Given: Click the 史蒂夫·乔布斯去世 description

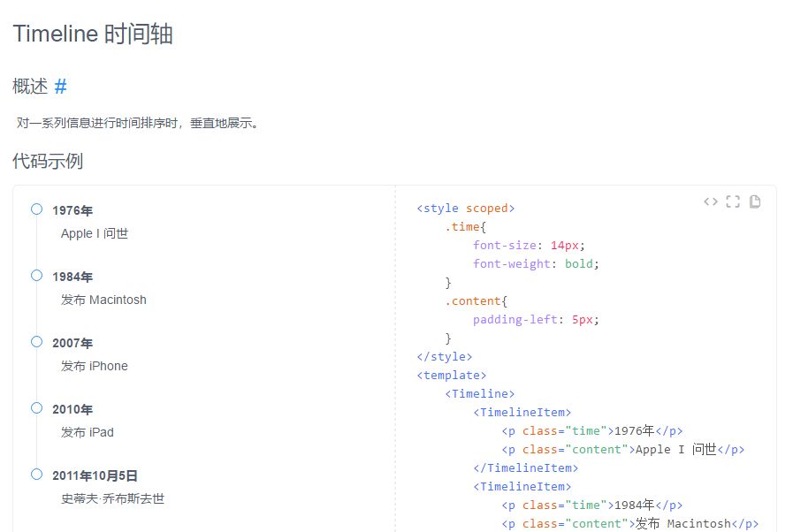Looking at the screenshot, I should coord(113,498).
